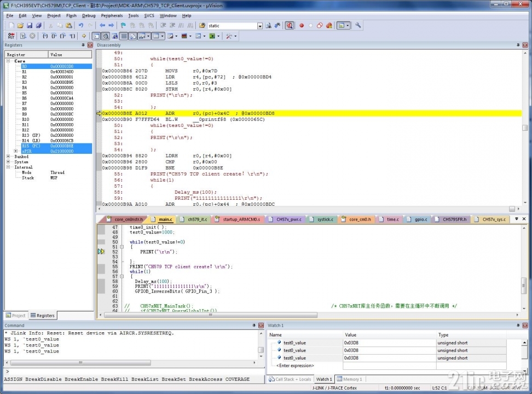Image resolution: width=532 pixels, height=394 pixels.
Task: Navigate forwards with the blue right arrow
Action: pos(111,26)
